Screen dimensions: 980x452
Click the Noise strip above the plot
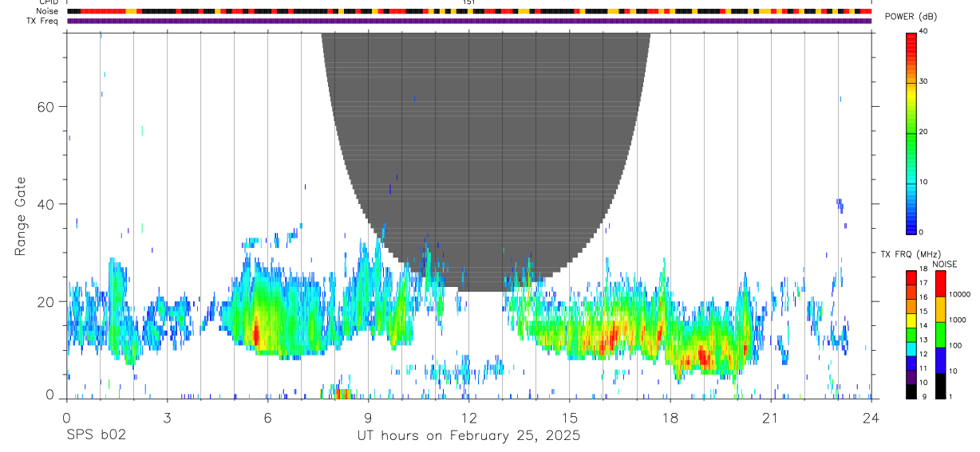point(469,12)
